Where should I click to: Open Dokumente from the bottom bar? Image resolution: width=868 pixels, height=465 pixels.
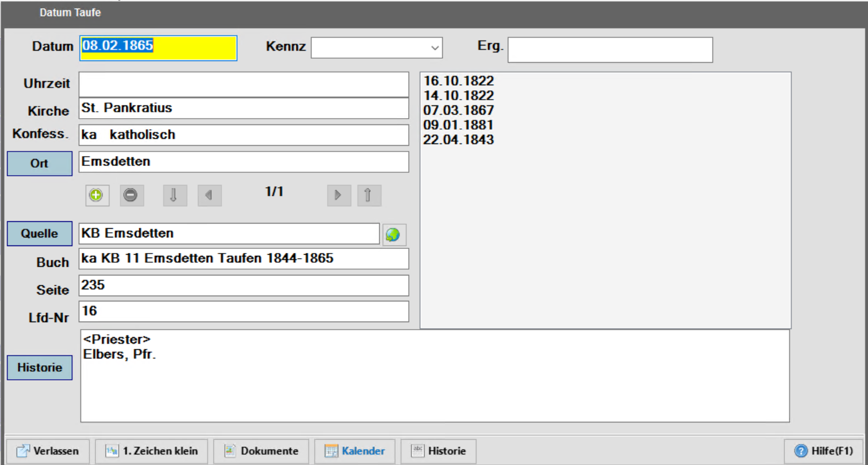261,451
